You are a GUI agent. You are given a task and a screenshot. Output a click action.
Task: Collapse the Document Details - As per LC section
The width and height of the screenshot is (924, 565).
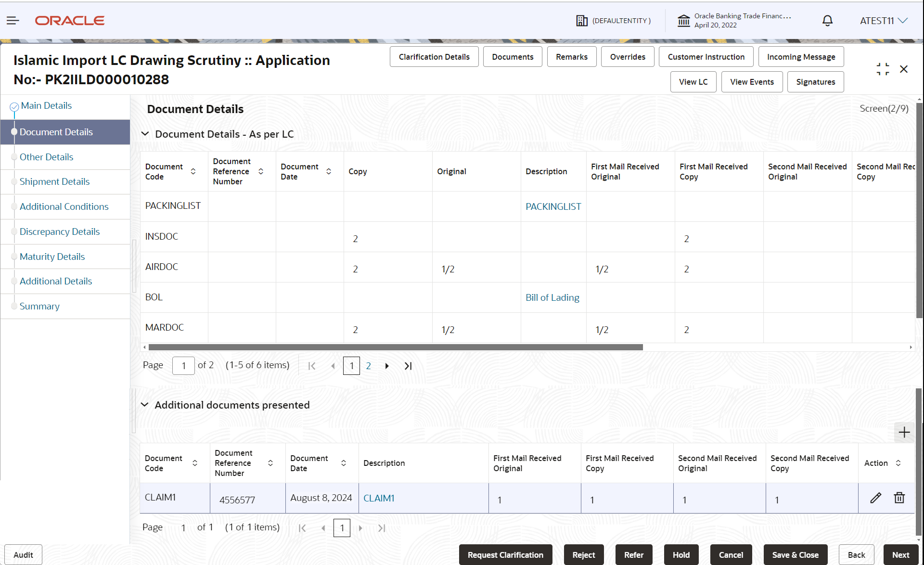[x=145, y=134]
